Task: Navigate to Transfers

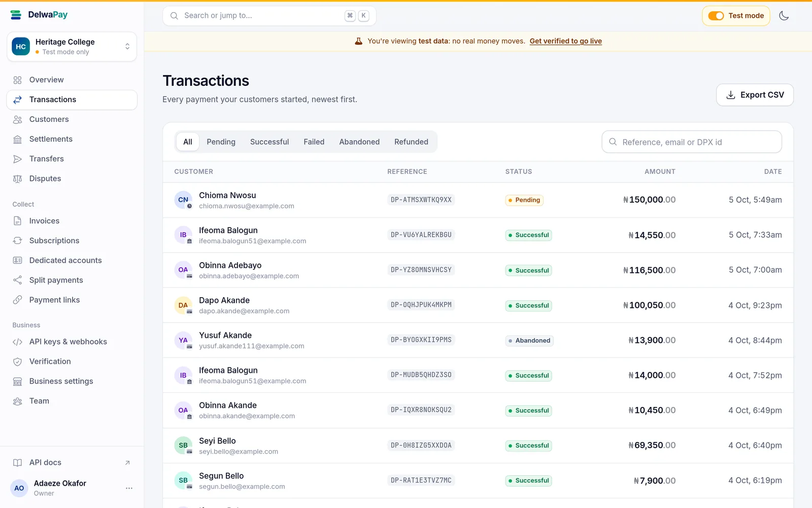Action: [x=72, y=159]
